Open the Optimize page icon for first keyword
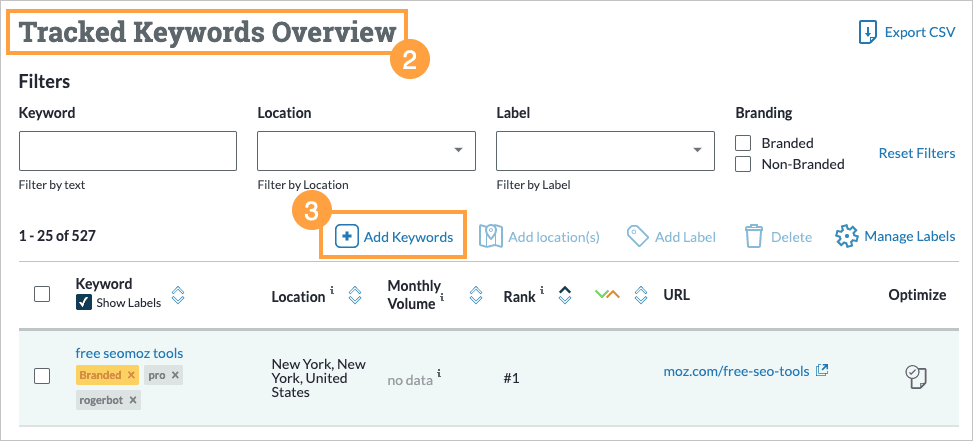The width and height of the screenshot is (973, 441). (916, 376)
